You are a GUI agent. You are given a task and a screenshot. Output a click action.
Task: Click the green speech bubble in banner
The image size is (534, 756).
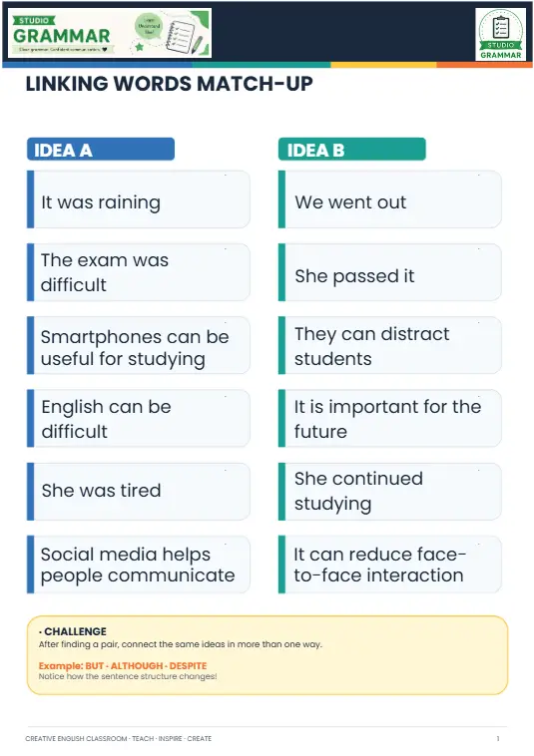point(149,26)
